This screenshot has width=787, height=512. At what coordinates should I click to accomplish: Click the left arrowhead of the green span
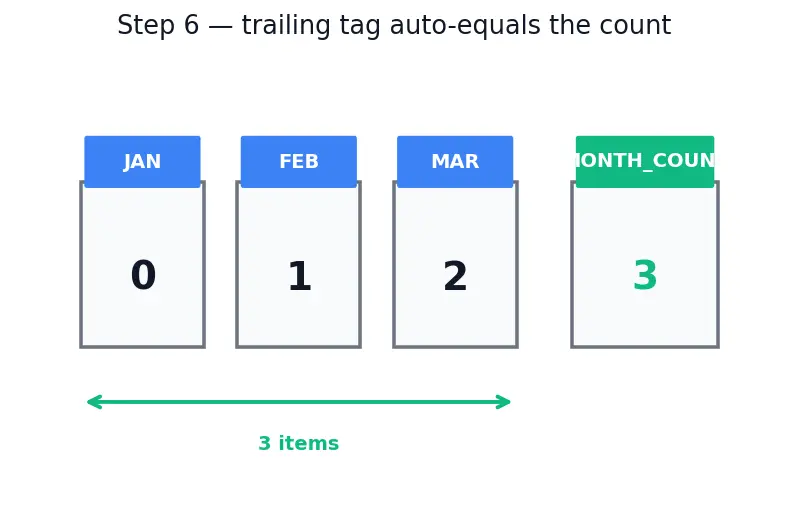tap(94, 402)
